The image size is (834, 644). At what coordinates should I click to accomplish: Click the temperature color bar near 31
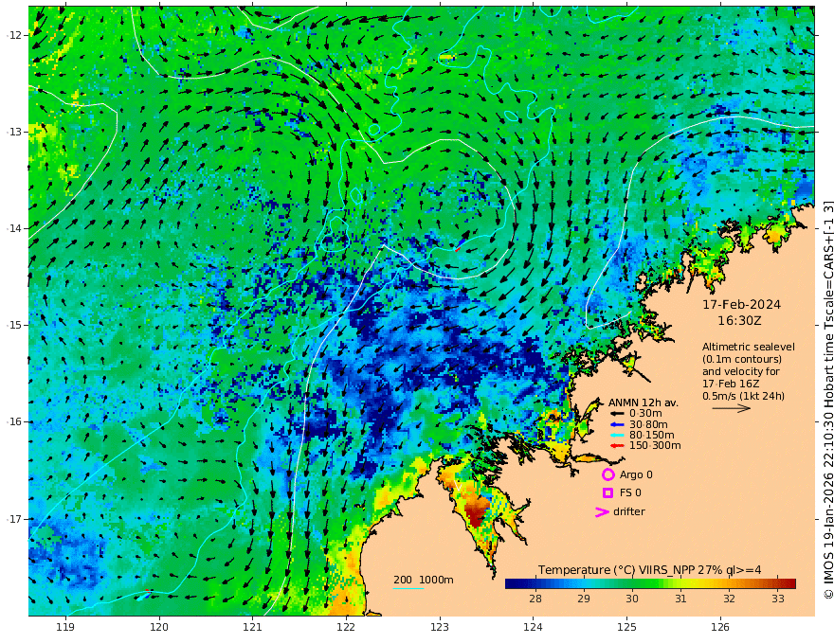click(680, 583)
